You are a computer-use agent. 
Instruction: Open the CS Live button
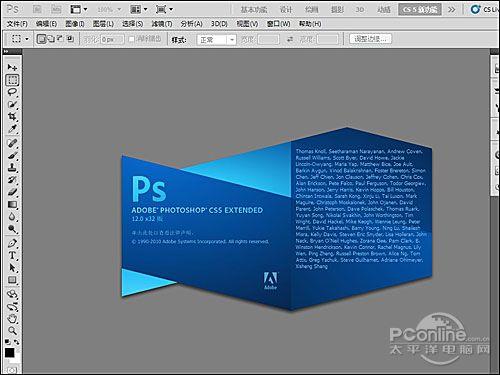[484, 9]
